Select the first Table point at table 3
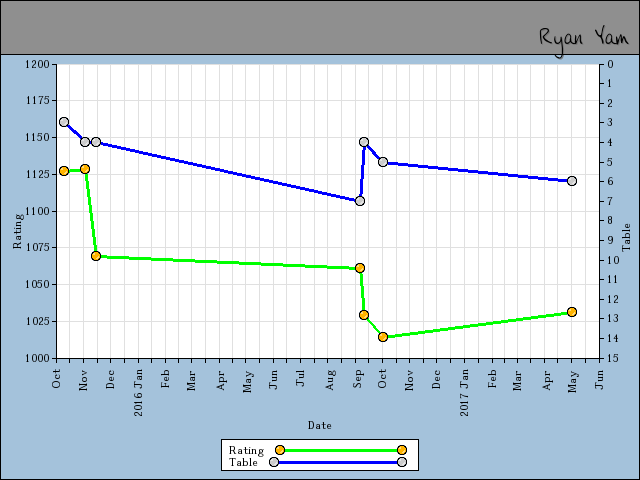The image size is (640, 480). click(64, 122)
